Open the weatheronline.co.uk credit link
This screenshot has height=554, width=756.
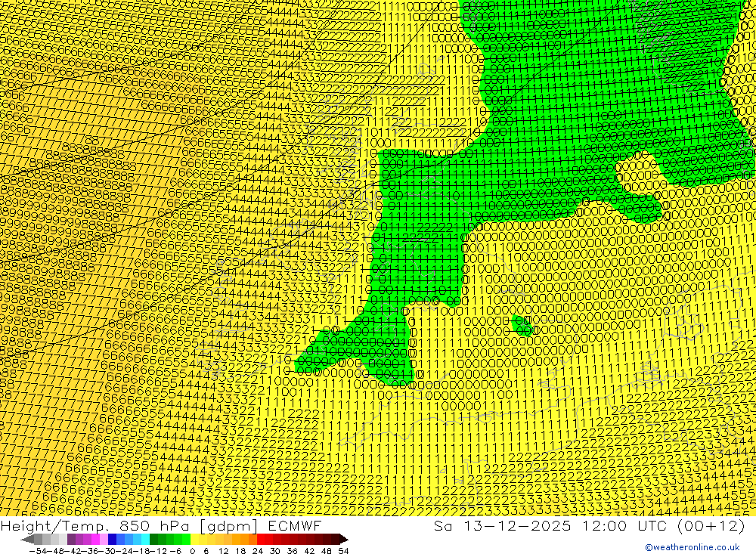pos(692,547)
